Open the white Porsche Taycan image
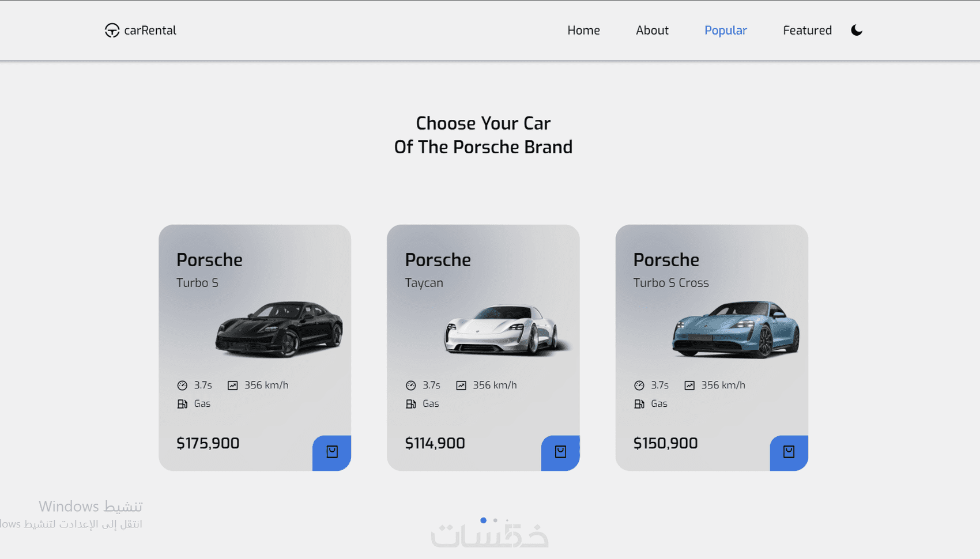The width and height of the screenshot is (980, 559). [504, 329]
